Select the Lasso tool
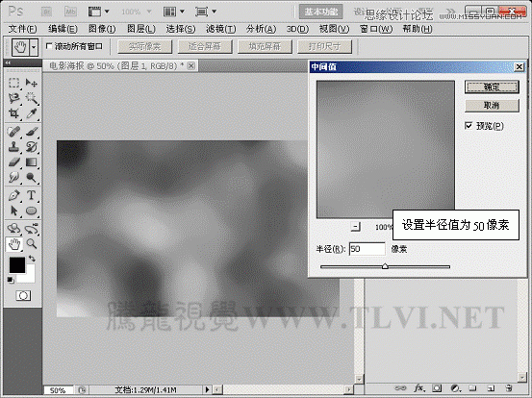This screenshot has height=398, width=532. pos(13,98)
